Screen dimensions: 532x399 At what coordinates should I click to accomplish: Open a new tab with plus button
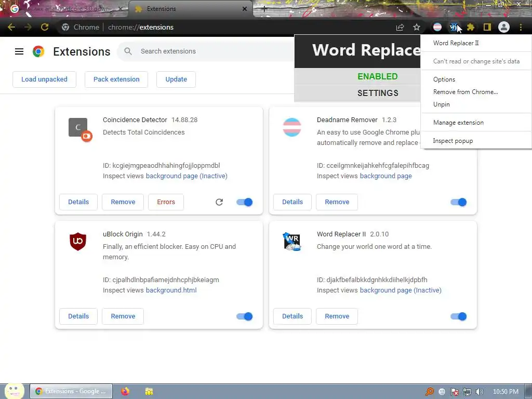(x=264, y=9)
